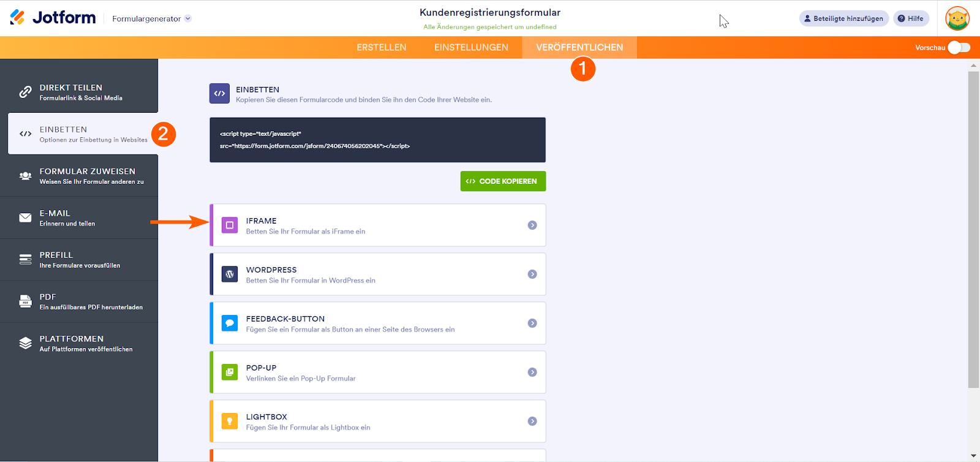
Task: Click the envelope icon beside E-Mail
Action: [25, 218]
